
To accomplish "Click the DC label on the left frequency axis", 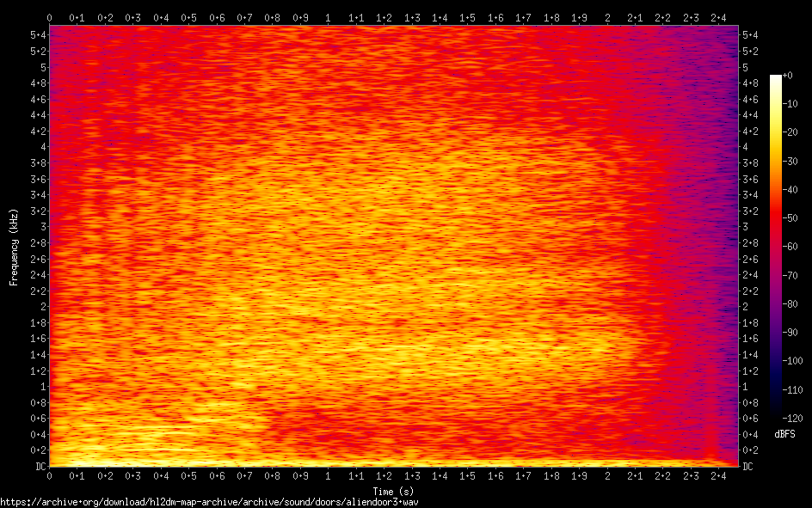I will (x=40, y=467).
